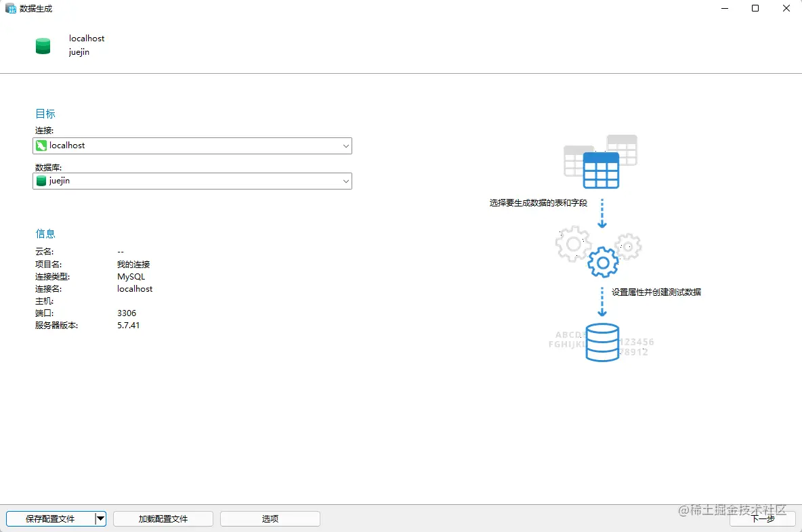Maximize the 数据生成 window
This screenshot has width=802, height=532.
click(755, 8)
